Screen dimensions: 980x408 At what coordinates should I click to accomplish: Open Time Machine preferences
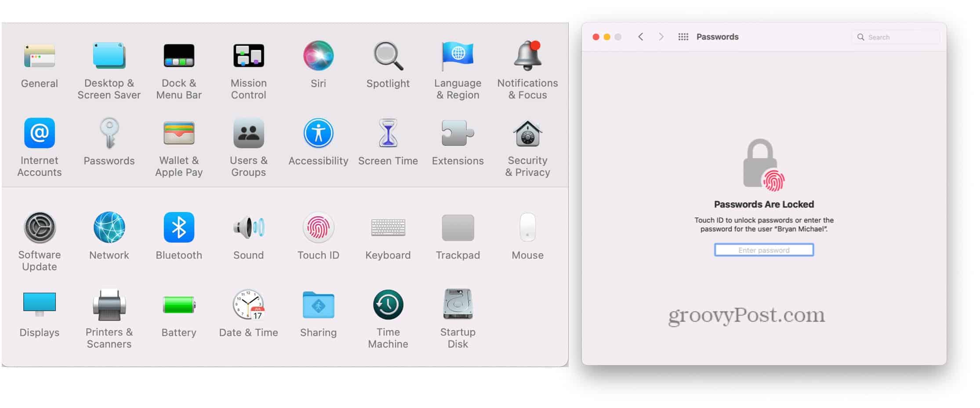coord(388,304)
